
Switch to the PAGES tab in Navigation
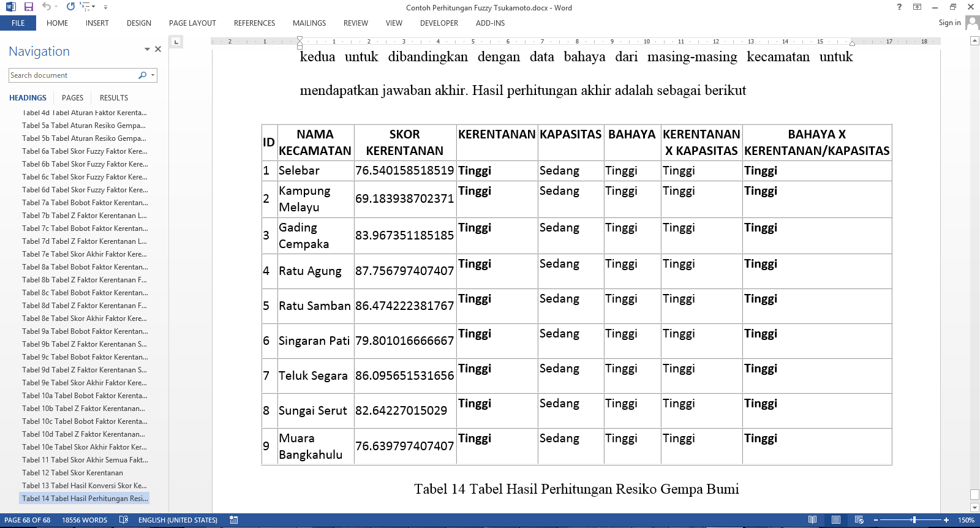[72, 98]
